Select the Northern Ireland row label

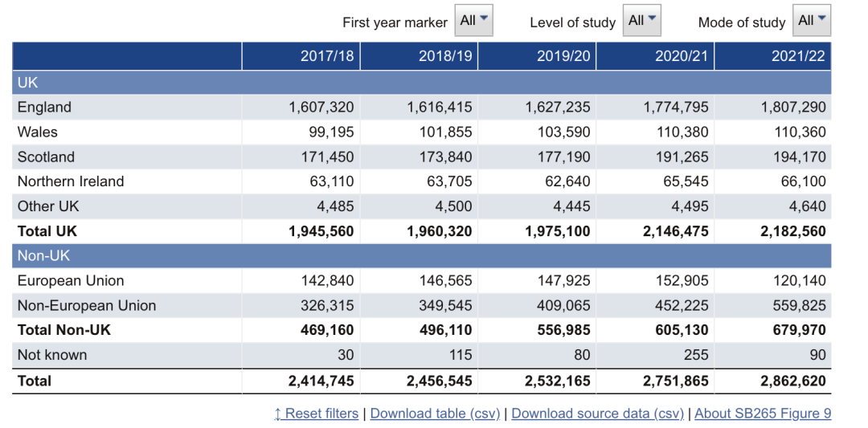(71, 181)
